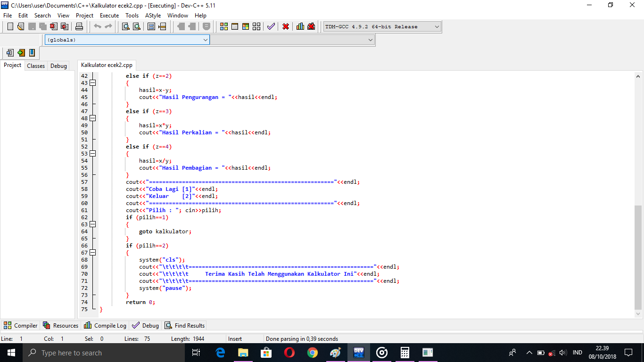Switch to the Classes tab in the sidebar

[36, 66]
